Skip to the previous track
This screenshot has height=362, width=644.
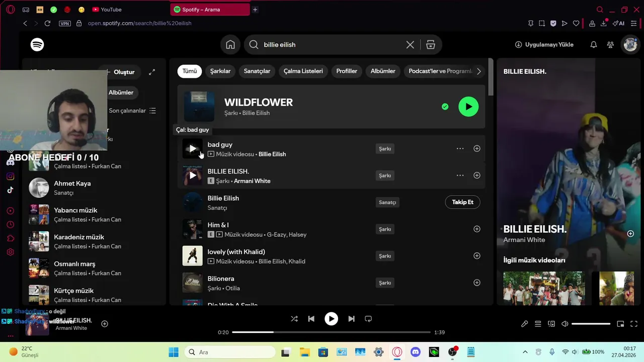(x=311, y=319)
